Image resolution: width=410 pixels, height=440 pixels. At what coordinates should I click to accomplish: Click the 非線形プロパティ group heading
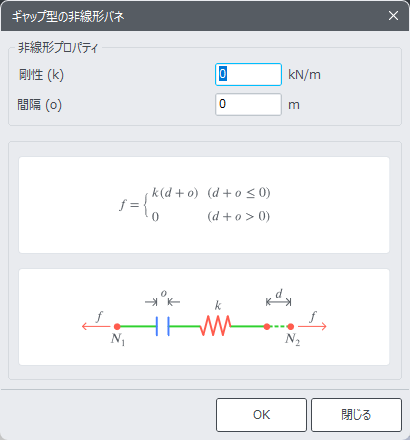(58, 48)
